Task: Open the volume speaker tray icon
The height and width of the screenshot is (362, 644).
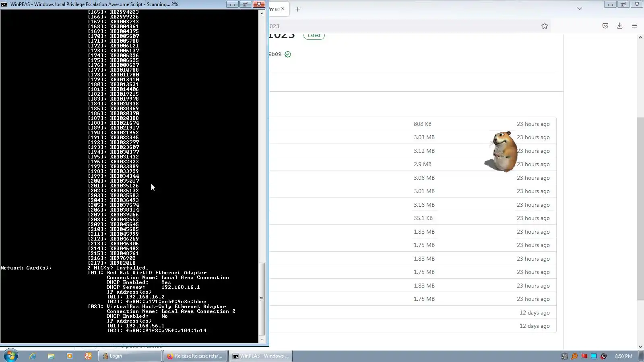Action: pos(603,356)
